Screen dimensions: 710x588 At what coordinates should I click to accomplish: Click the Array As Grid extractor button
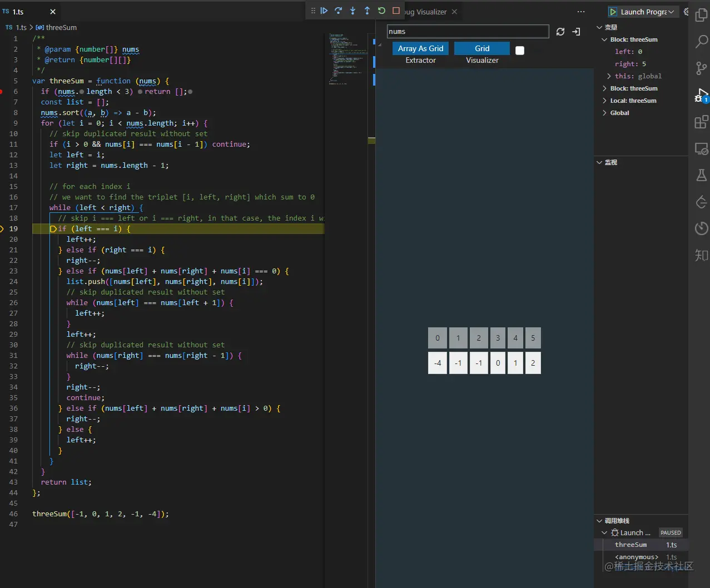click(420, 48)
